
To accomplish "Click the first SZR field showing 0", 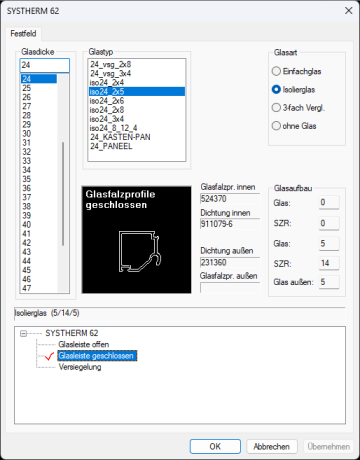I will 329,223.
